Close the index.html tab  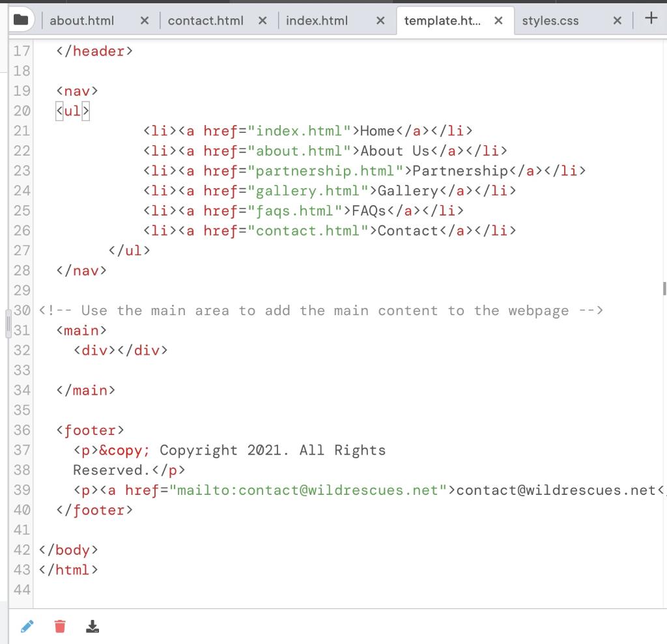pos(380,20)
